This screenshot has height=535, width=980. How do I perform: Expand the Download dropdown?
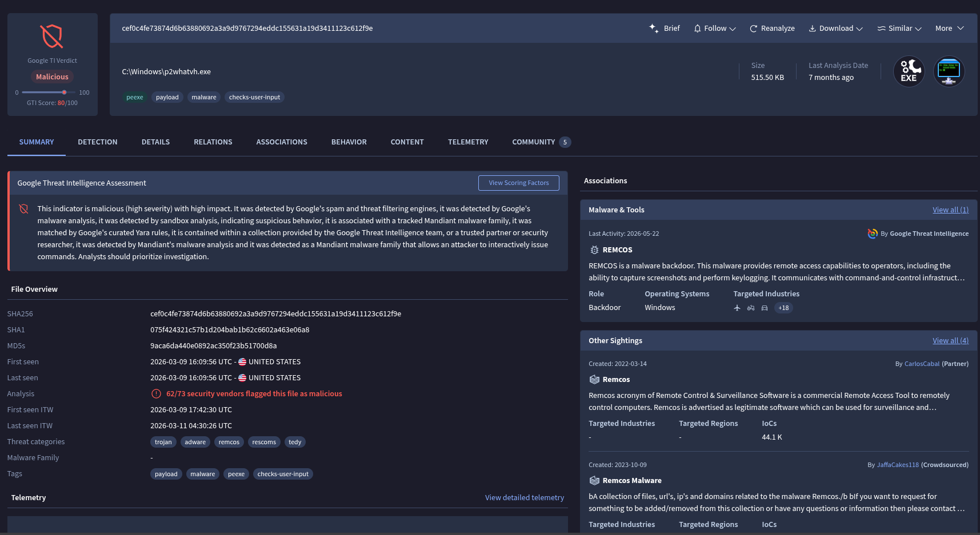(x=859, y=29)
